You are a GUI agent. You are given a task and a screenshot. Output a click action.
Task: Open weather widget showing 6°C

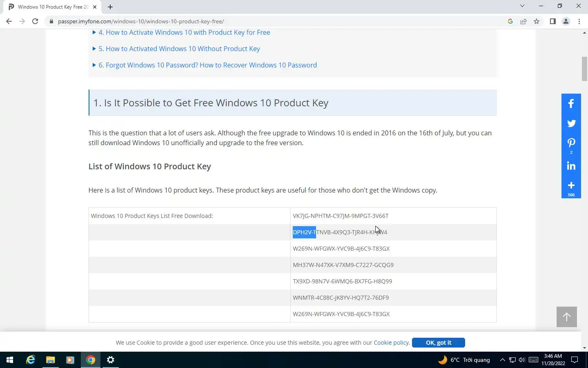[464, 360]
